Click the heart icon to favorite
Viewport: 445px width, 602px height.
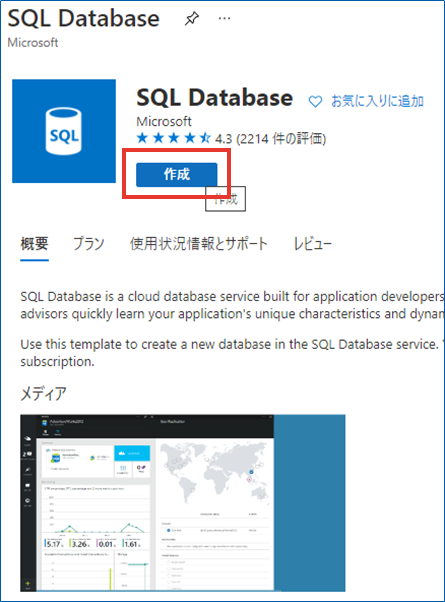point(315,102)
